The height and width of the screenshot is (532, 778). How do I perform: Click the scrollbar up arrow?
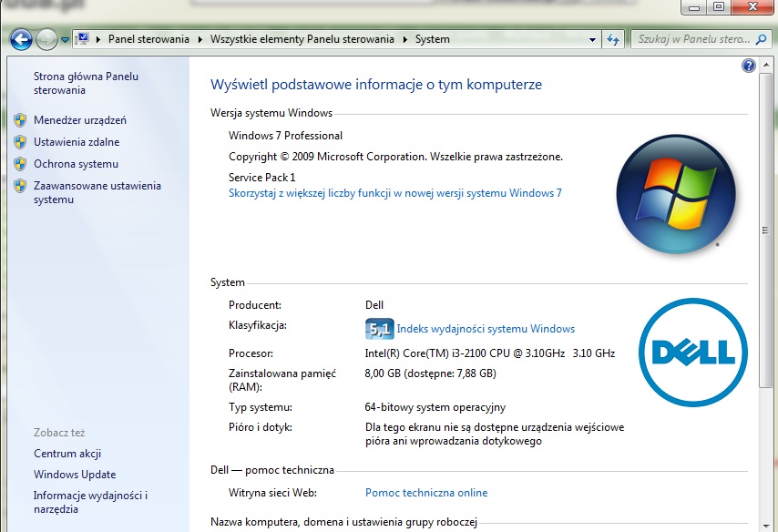(765, 66)
